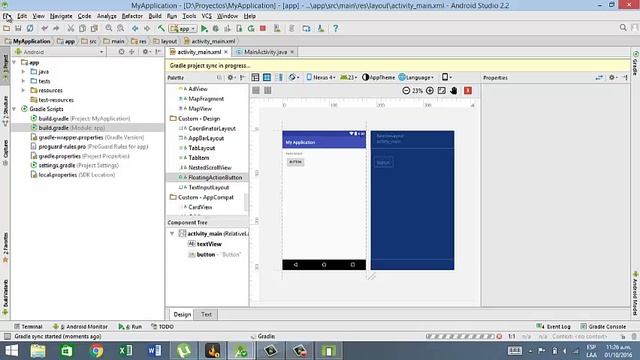Screen dimensions: 640x360
Task: Open the Help question mark icon
Action: (x=335, y=29)
